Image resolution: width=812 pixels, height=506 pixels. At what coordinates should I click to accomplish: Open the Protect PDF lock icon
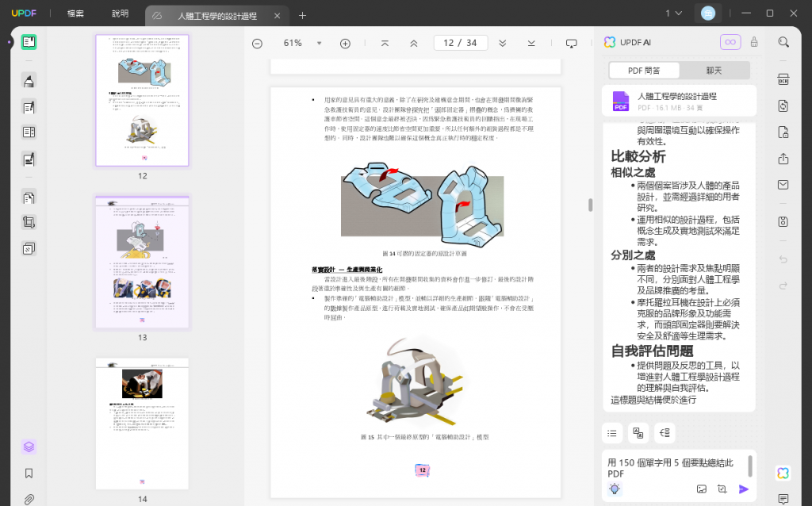(x=783, y=132)
